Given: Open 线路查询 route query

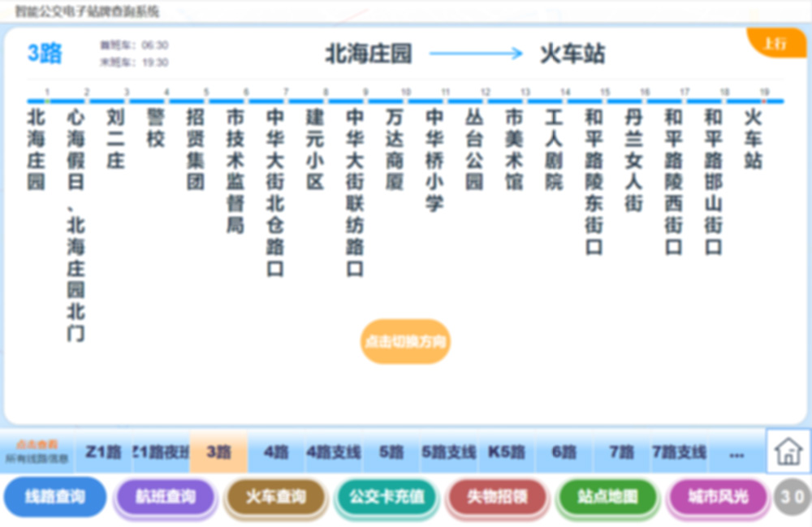Looking at the screenshot, I should tap(55, 497).
